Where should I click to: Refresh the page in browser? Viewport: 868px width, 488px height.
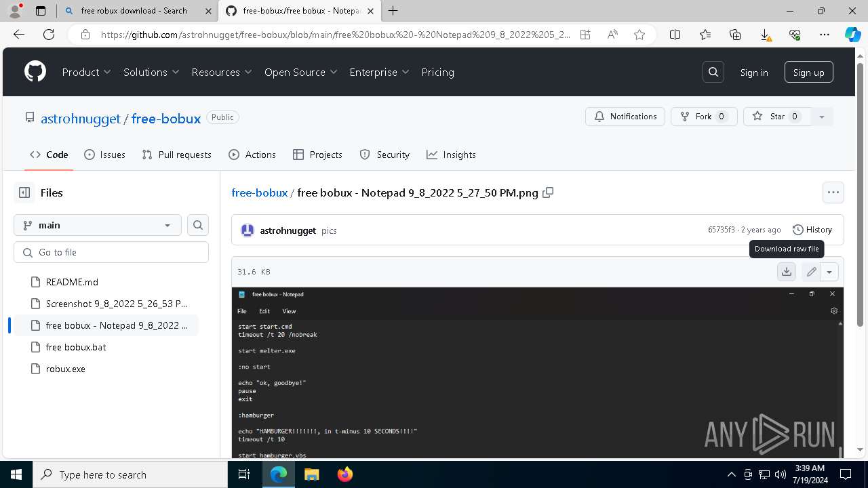pos(49,35)
